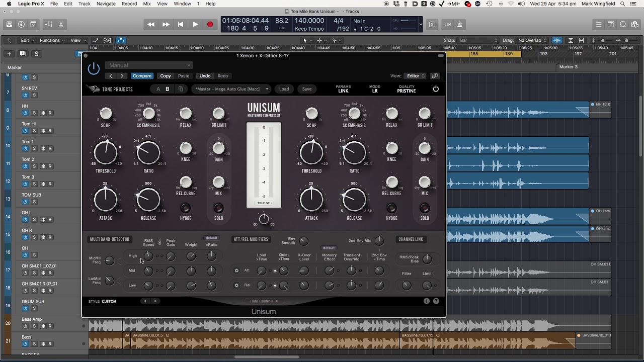
Task: Open the Note Pad icon
Action: tap(611, 24)
